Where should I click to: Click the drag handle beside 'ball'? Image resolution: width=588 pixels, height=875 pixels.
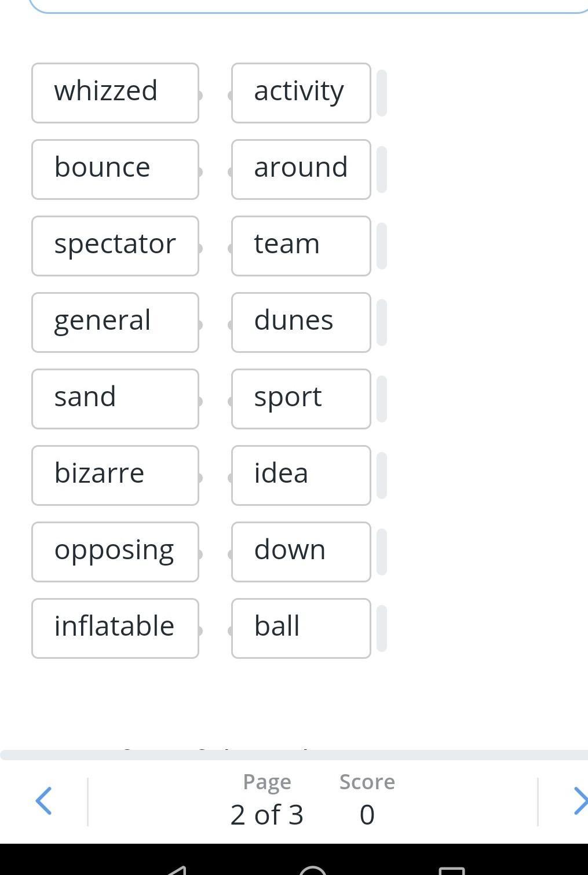(x=381, y=628)
